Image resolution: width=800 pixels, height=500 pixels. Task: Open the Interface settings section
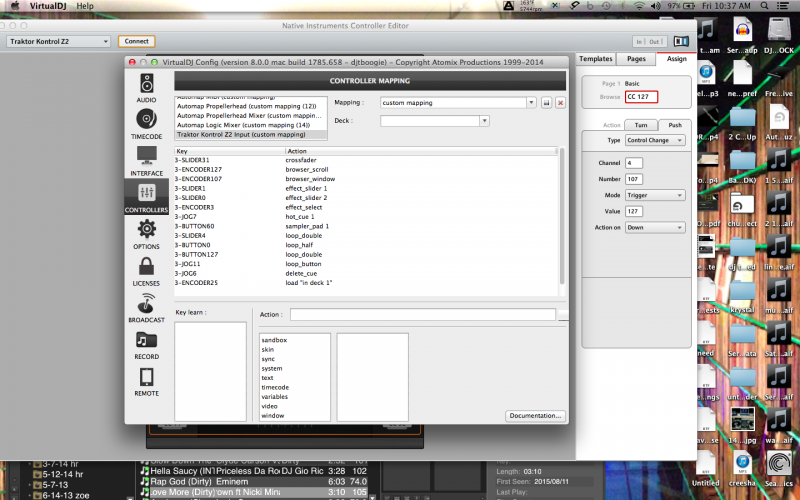146,161
